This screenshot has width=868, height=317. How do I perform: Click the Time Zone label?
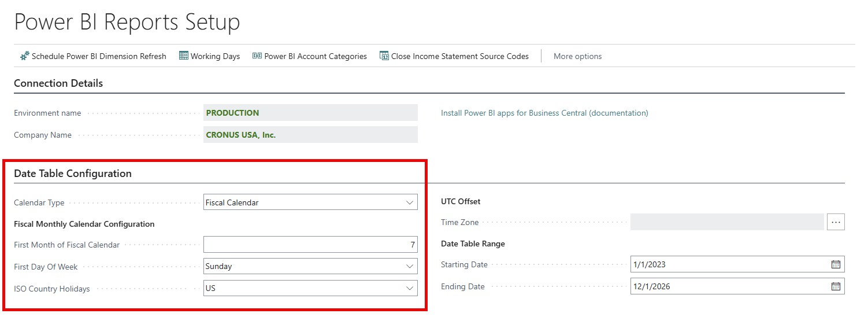pos(460,222)
